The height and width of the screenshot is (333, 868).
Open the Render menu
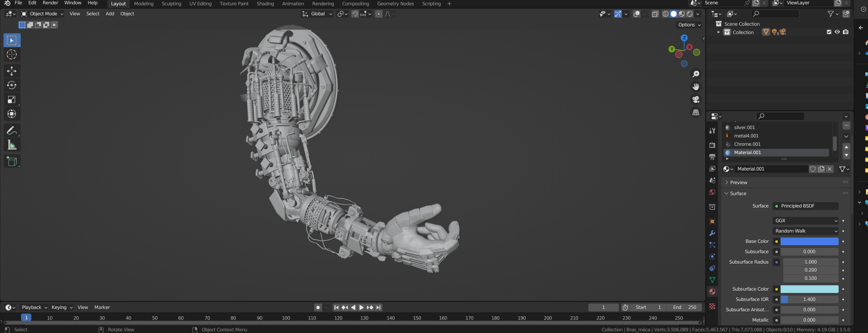pyautogui.click(x=50, y=3)
